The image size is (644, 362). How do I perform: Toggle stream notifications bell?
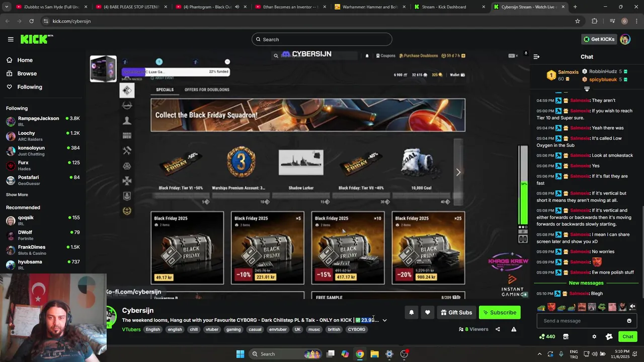[411, 312]
